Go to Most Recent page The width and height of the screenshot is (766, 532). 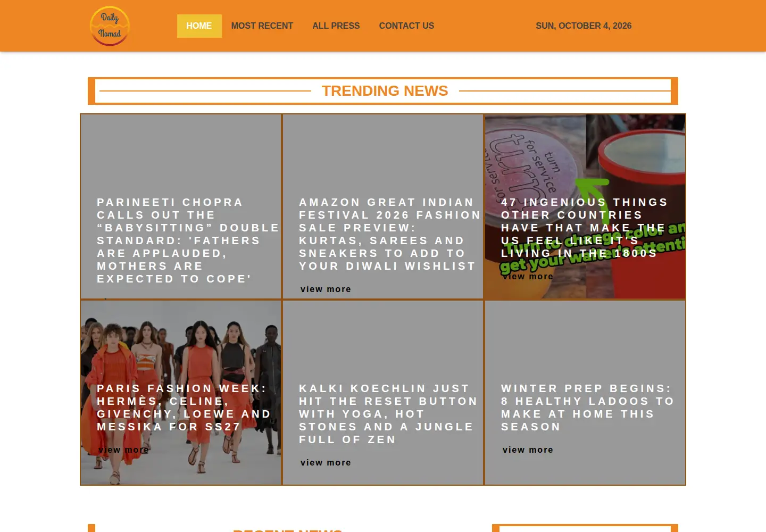coord(262,26)
